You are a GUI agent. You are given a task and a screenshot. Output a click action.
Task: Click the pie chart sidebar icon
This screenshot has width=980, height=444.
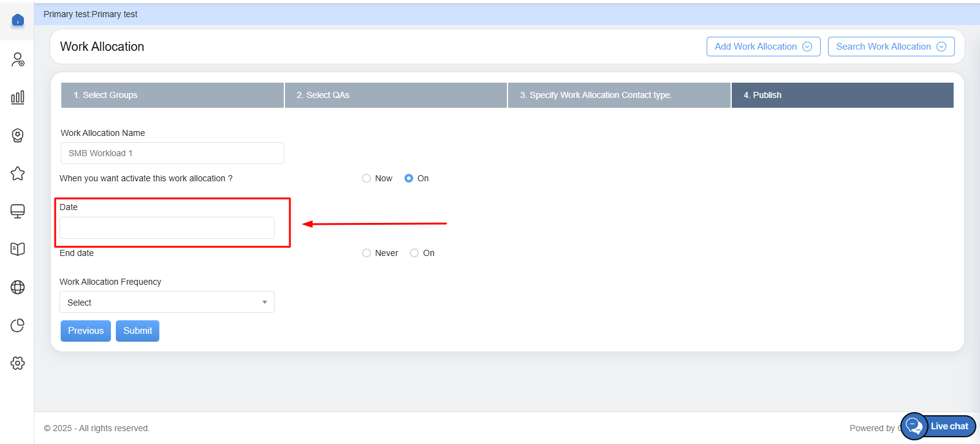click(x=18, y=325)
